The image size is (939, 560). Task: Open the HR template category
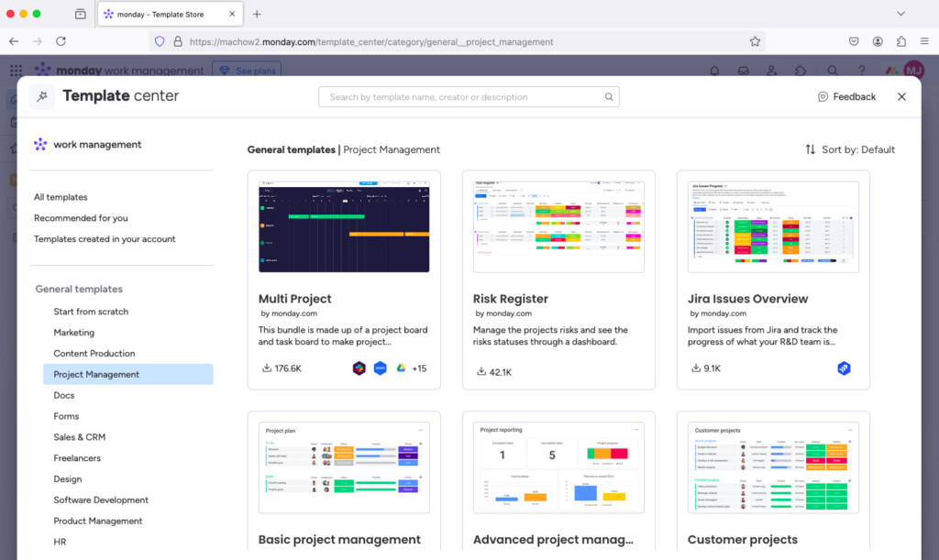click(x=60, y=542)
